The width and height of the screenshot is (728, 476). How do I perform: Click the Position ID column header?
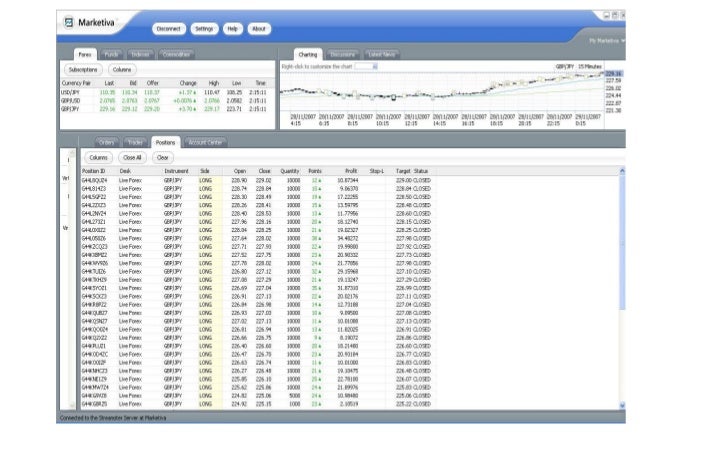[93, 171]
